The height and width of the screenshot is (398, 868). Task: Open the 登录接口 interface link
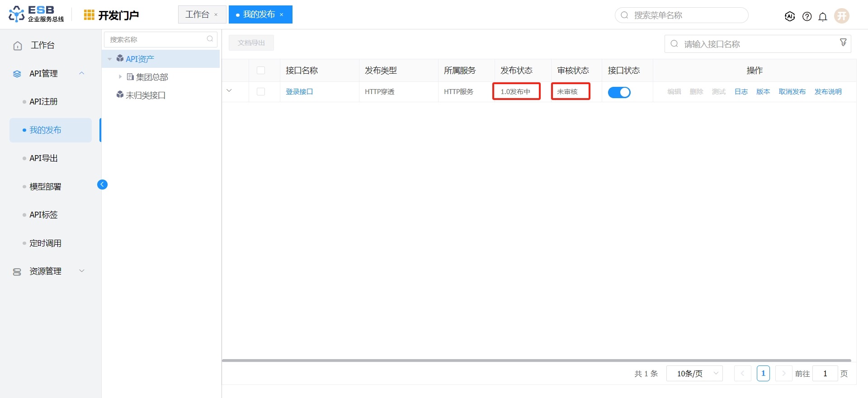[299, 91]
